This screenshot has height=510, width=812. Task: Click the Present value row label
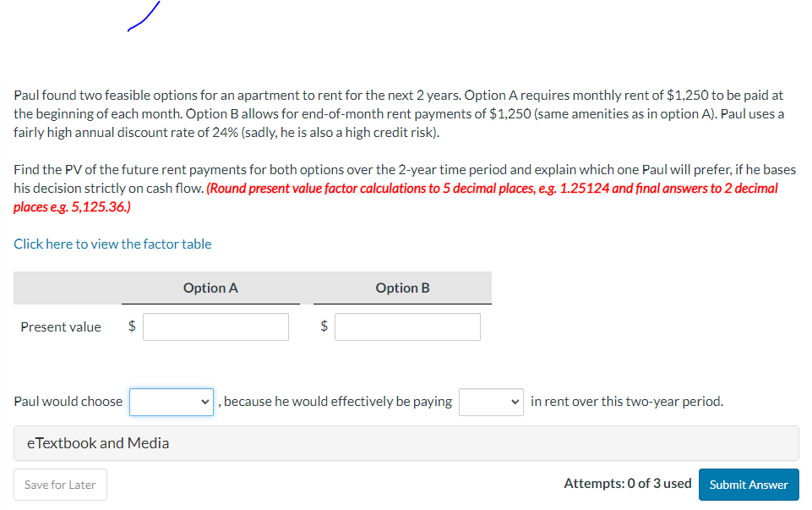[x=61, y=326]
